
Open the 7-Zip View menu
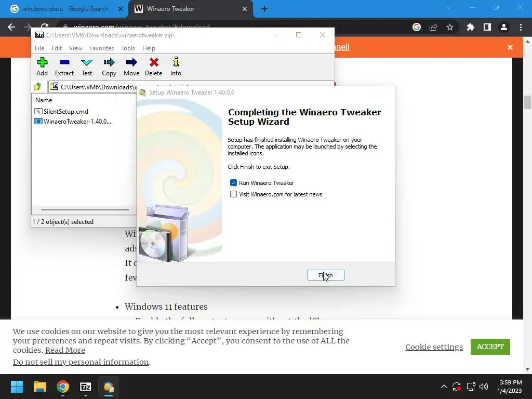pyautogui.click(x=75, y=48)
